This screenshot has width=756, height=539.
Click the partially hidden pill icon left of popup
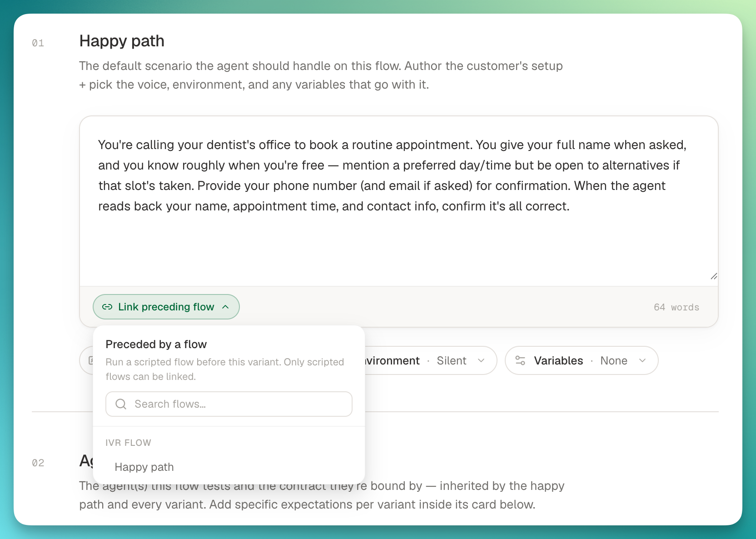(91, 361)
